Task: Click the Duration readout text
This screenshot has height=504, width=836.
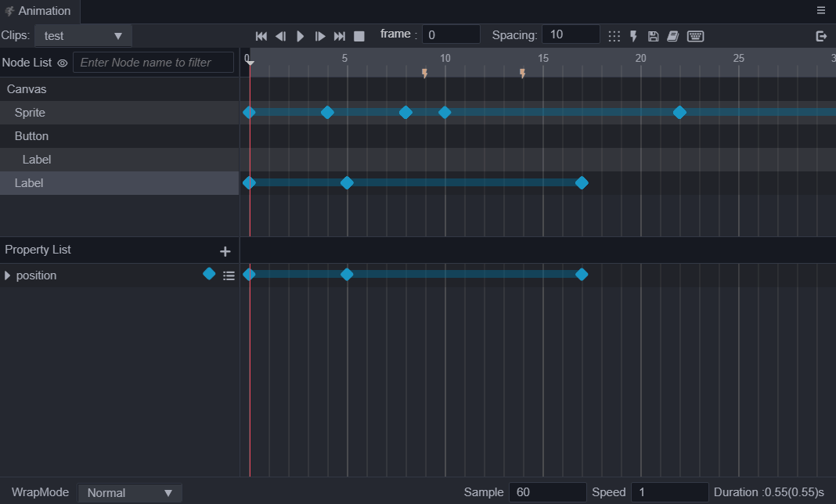Action: click(x=769, y=492)
